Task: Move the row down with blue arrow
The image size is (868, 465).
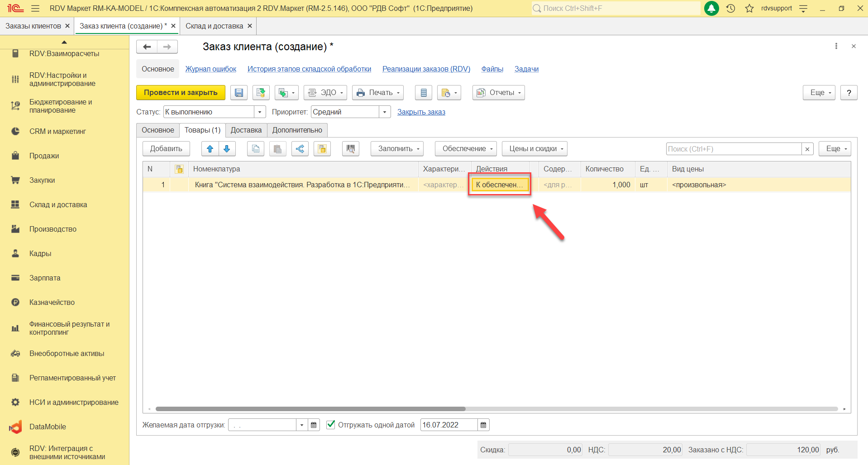Action: pos(227,149)
